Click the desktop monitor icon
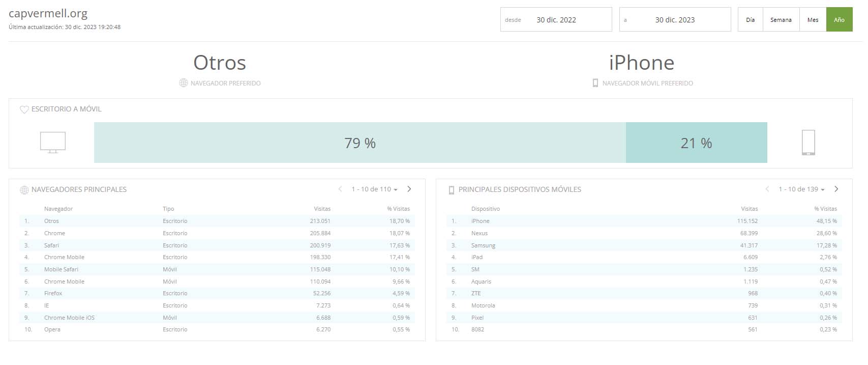868x365 pixels. point(53,143)
